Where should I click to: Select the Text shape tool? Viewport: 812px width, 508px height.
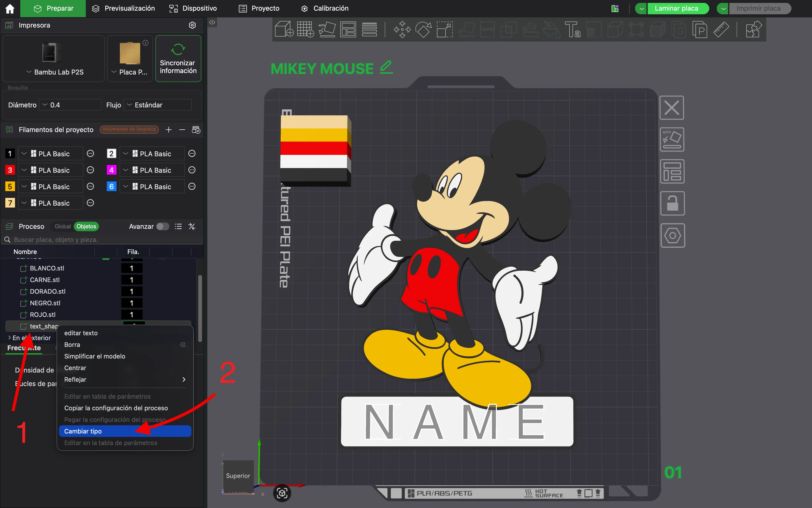[x=573, y=29]
